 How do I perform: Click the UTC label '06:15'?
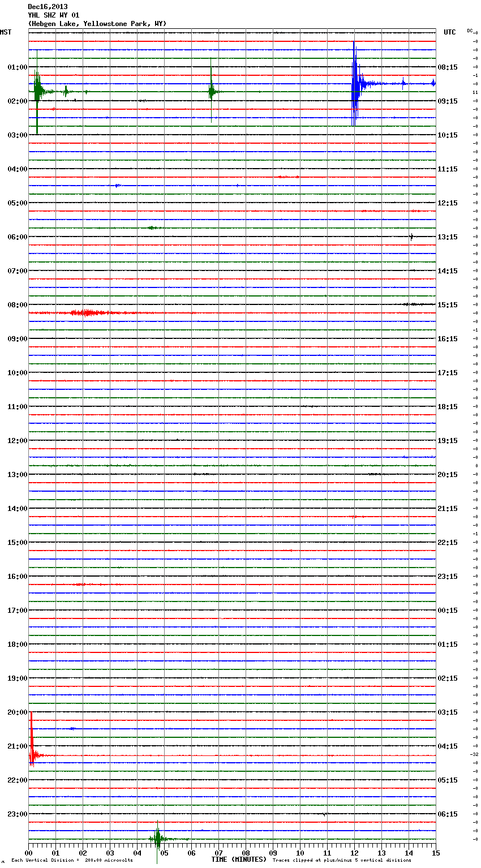pyautogui.click(x=448, y=814)
